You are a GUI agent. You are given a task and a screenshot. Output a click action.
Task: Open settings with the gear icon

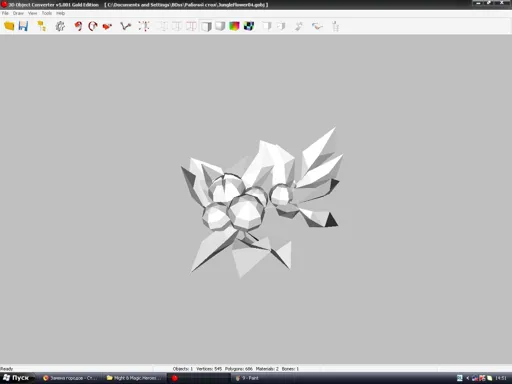click(60, 26)
